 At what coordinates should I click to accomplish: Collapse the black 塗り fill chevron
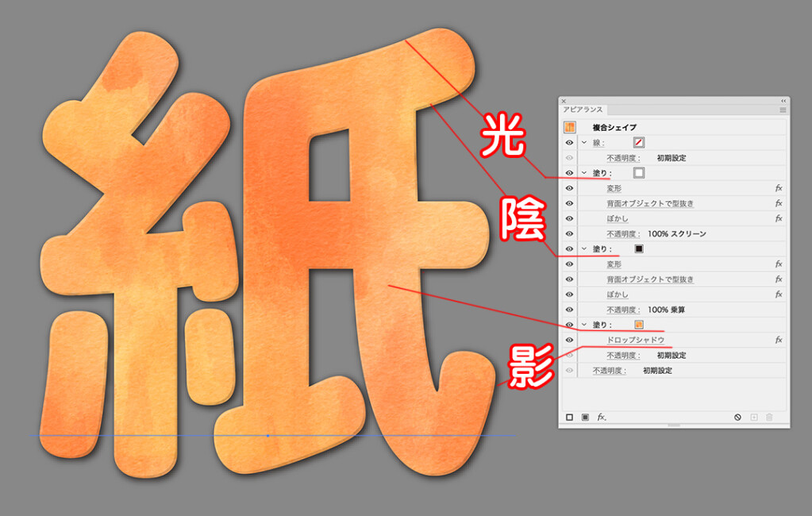[x=584, y=248]
